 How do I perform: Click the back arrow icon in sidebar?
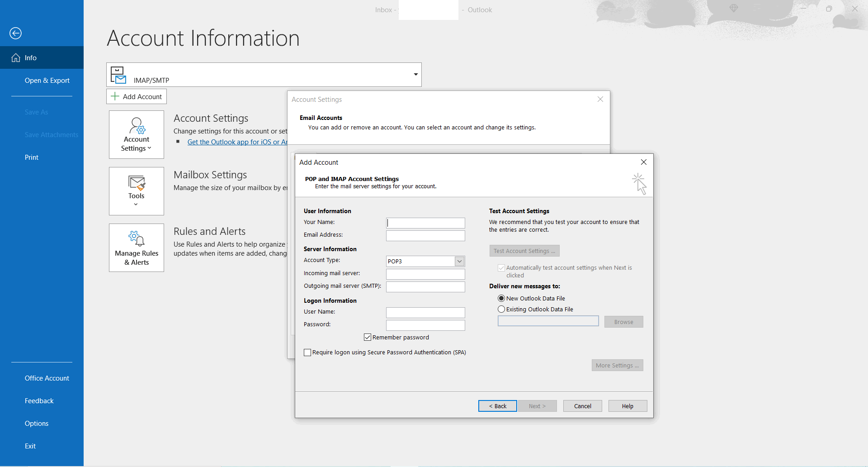(15, 33)
